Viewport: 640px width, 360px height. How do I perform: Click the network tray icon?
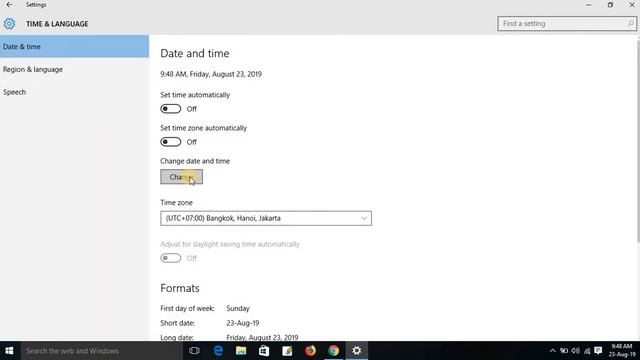pos(587,351)
